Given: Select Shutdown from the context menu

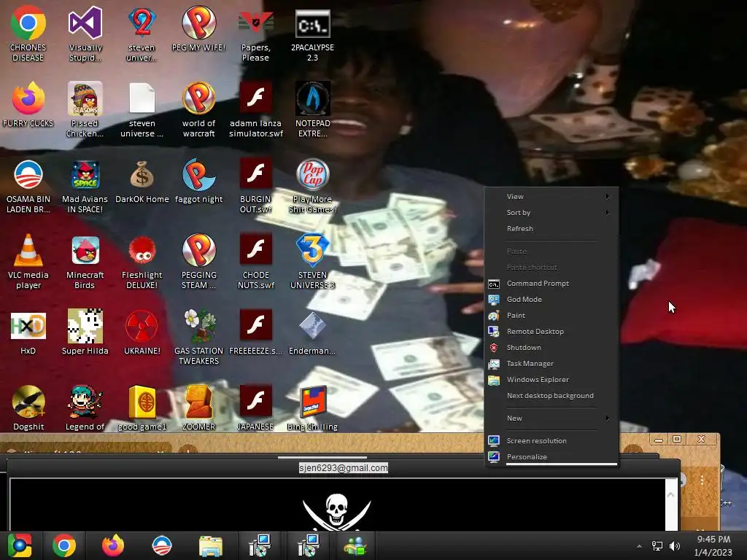Looking at the screenshot, I should [x=551, y=348].
